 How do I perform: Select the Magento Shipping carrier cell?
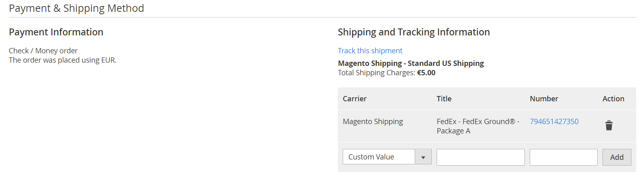373,121
